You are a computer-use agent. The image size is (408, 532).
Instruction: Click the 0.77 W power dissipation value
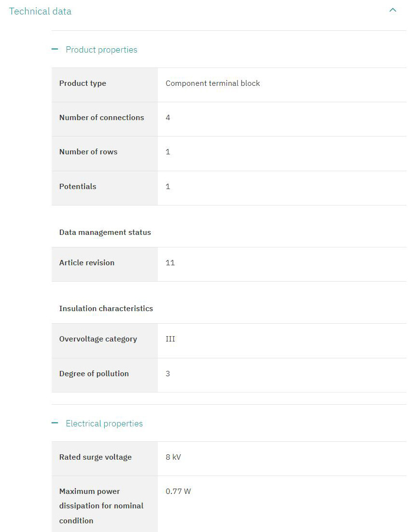[178, 491]
